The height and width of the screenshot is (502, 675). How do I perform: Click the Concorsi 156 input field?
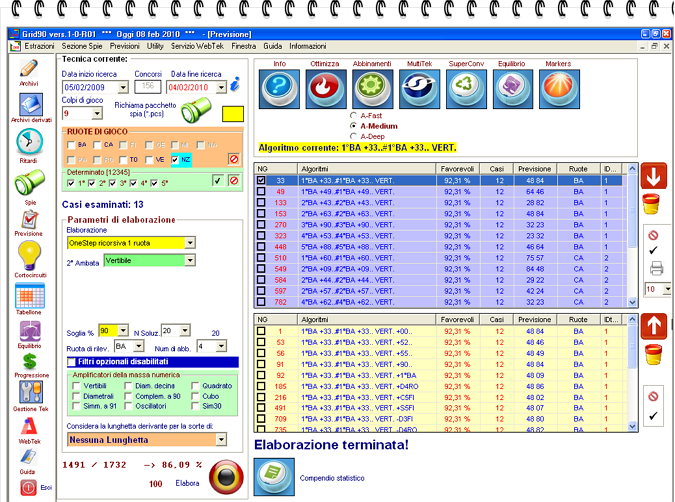click(148, 87)
